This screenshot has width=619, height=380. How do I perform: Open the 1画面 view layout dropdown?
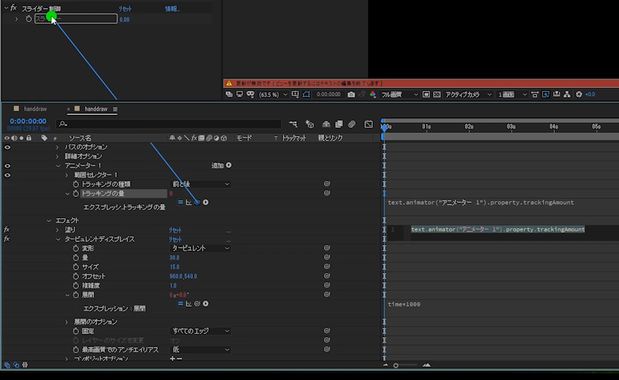pos(512,95)
